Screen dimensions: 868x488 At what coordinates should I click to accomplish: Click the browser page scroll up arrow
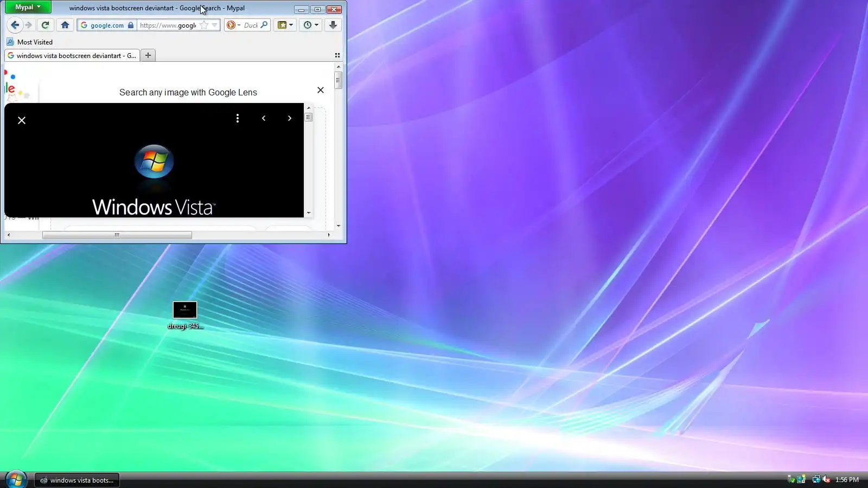(x=339, y=67)
